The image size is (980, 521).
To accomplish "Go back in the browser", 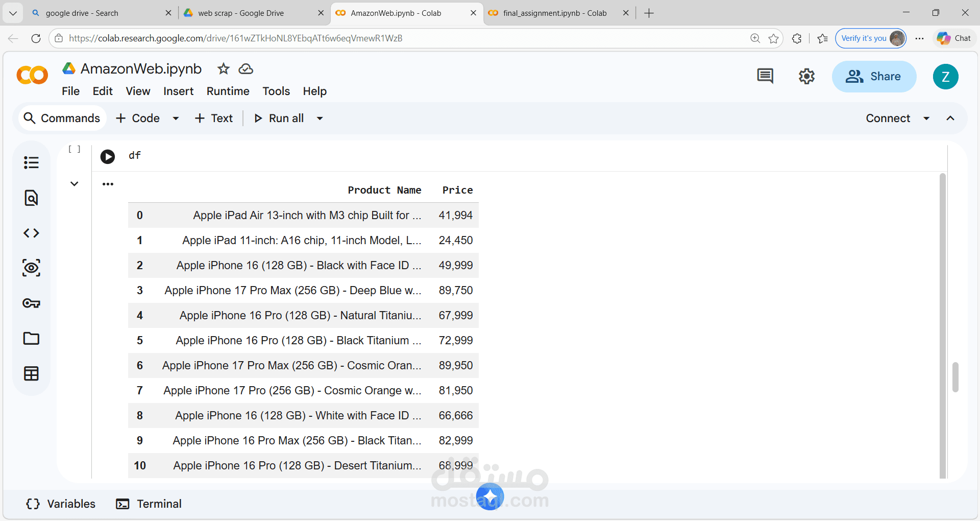I will (13, 38).
